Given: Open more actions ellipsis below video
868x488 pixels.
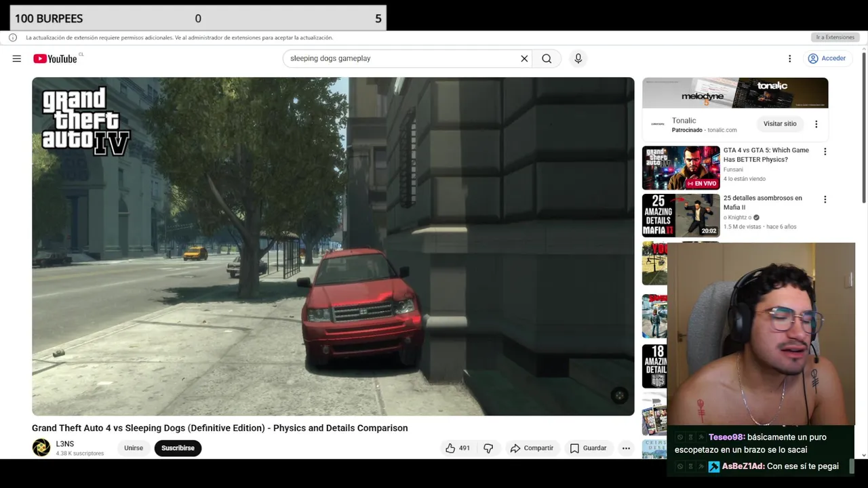Looking at the screenshot, I should tap(626, 448).
